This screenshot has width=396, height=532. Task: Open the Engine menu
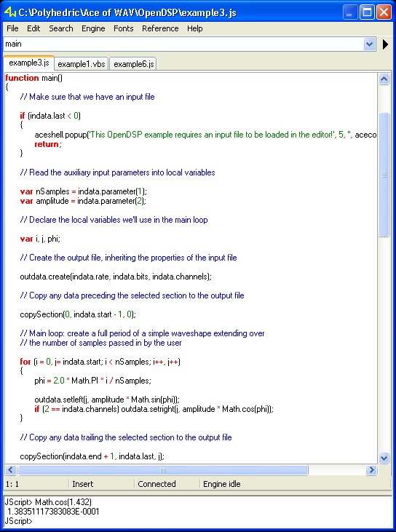click(x=93, y=28)
